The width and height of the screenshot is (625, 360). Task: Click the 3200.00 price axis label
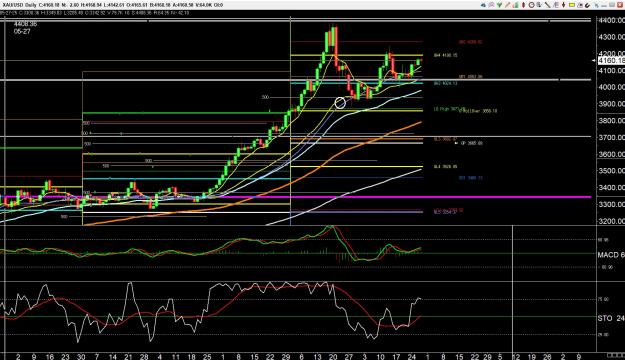(x=611, y=221)
